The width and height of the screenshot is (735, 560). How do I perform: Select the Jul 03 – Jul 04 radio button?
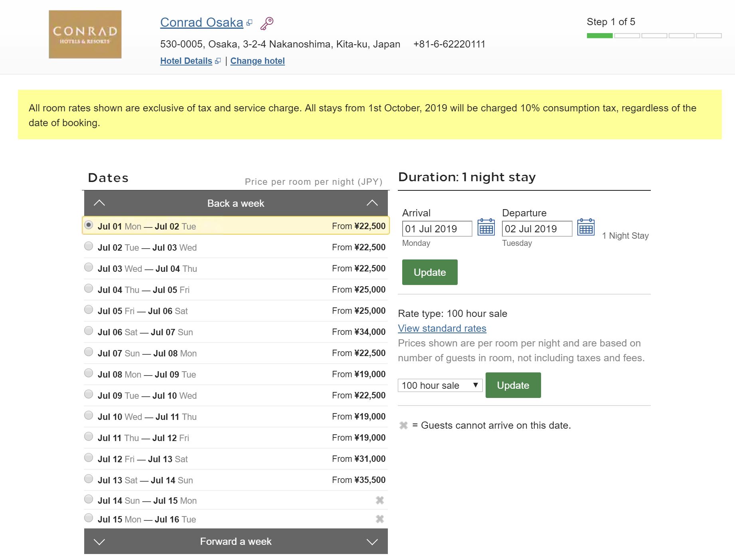89,267
